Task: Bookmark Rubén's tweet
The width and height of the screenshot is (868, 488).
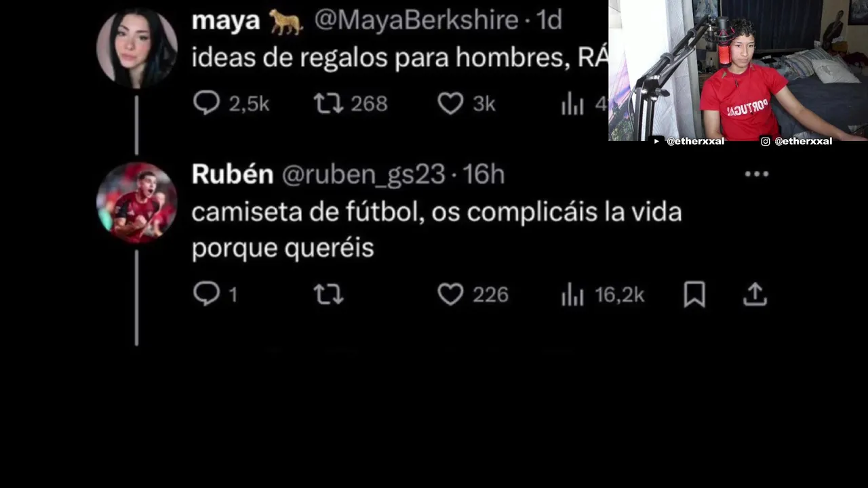Action: [x=694, y=294]
